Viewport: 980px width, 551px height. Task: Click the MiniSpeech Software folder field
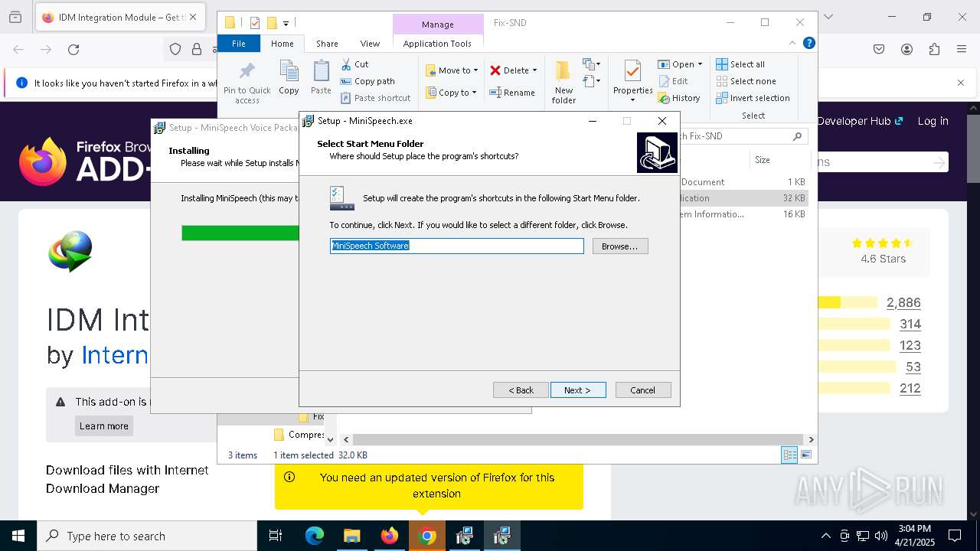[x=457, y=246]
